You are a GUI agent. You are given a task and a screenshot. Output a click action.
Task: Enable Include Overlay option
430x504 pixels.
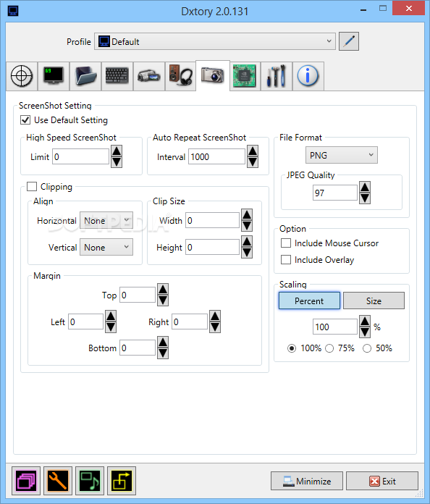tap(286, 259)
